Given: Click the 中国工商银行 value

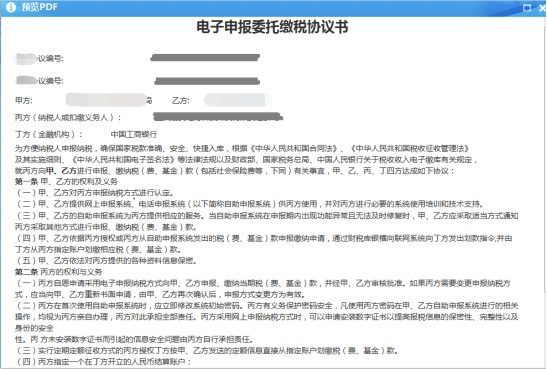Looking at the screenshot, I should pos(134,134).
